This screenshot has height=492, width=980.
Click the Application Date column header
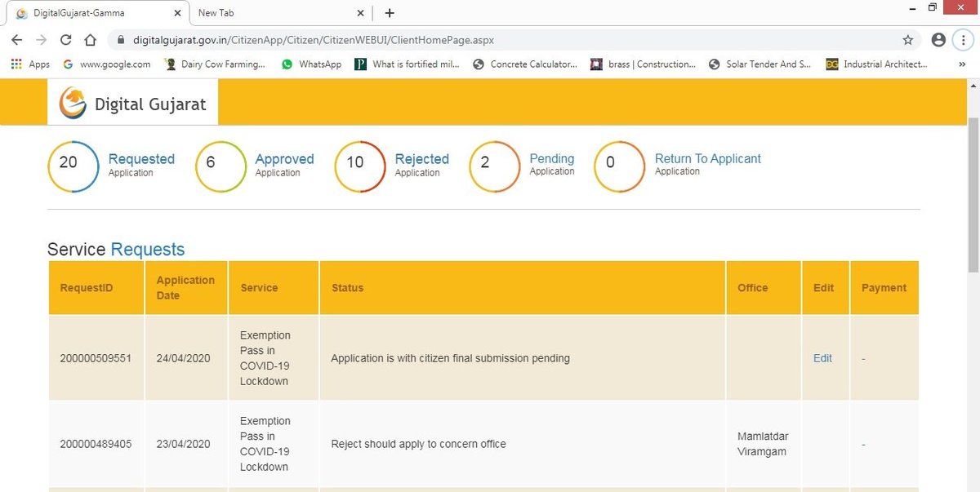tap(185, 288)
